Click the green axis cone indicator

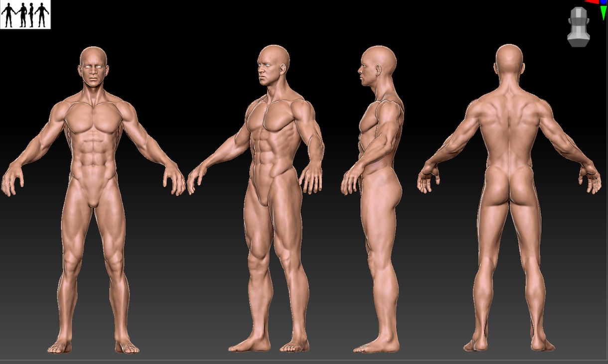pyautogui.click(x=604, y=12)
